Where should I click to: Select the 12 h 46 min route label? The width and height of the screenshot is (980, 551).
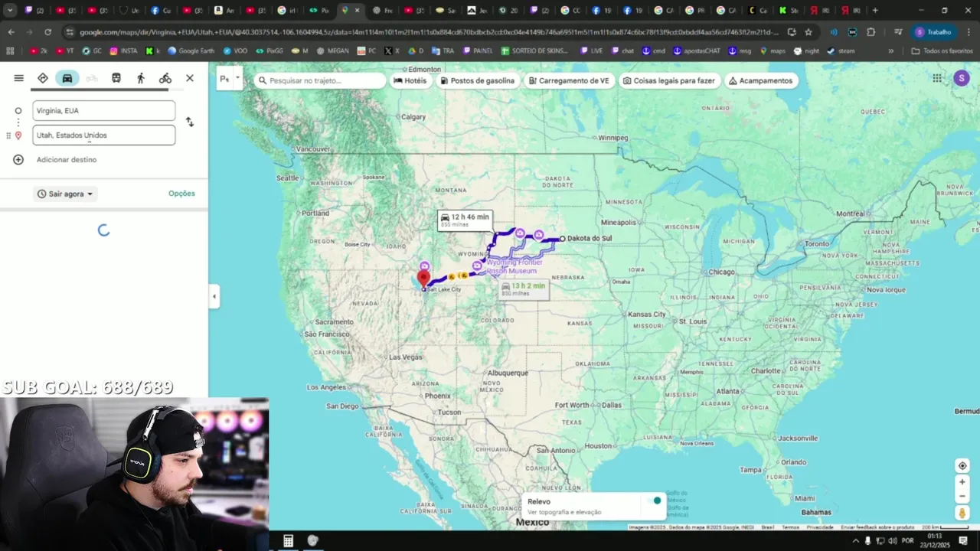coord(465,220)
